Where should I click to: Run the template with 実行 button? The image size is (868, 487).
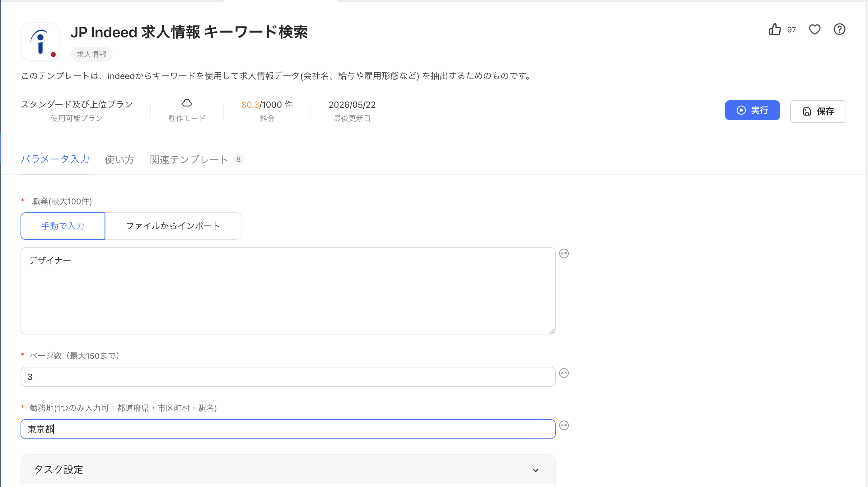click(x=752, y=110)
